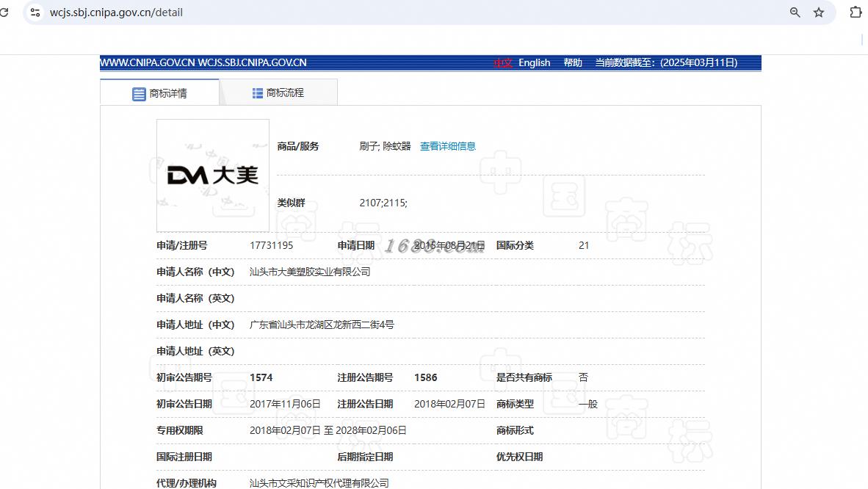The image size is (868, 489).
Task: Select applicant name 汕头市大美塑胶实业有限公司
Action: pyautogui.click(x=310, y=272)
